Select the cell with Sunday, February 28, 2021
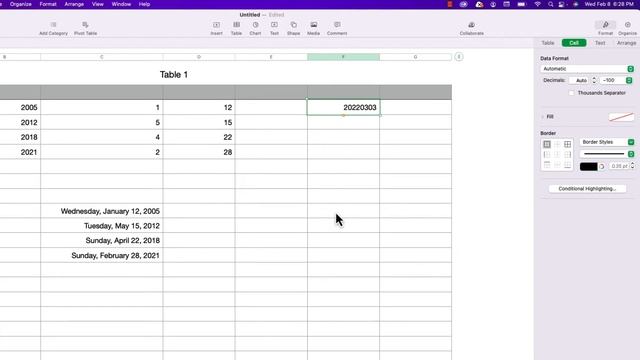Viewport: 640px width, 360px height. [x=102, y=255]
